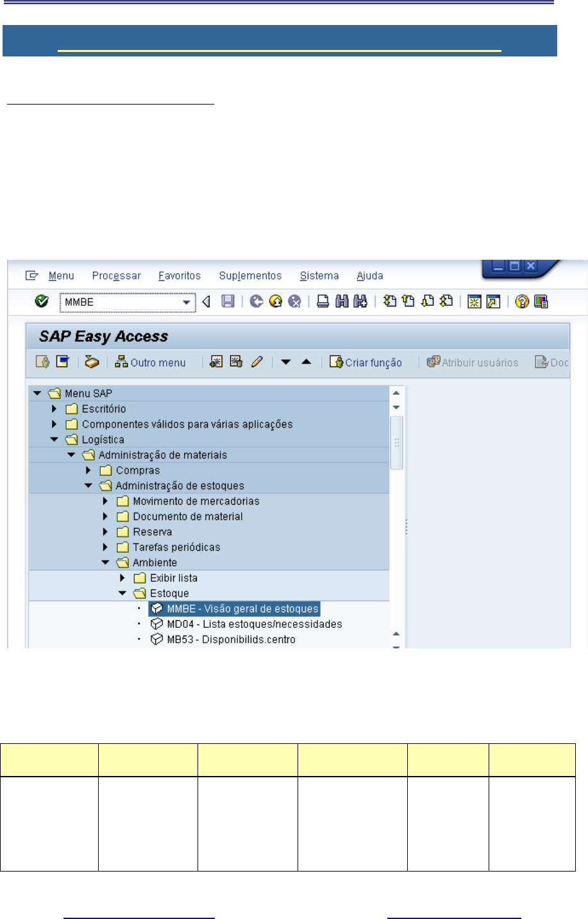Click the pencil Change favorites icon
Image resolution: width=588 pixels, height=919 pixels.
[257, 362]
